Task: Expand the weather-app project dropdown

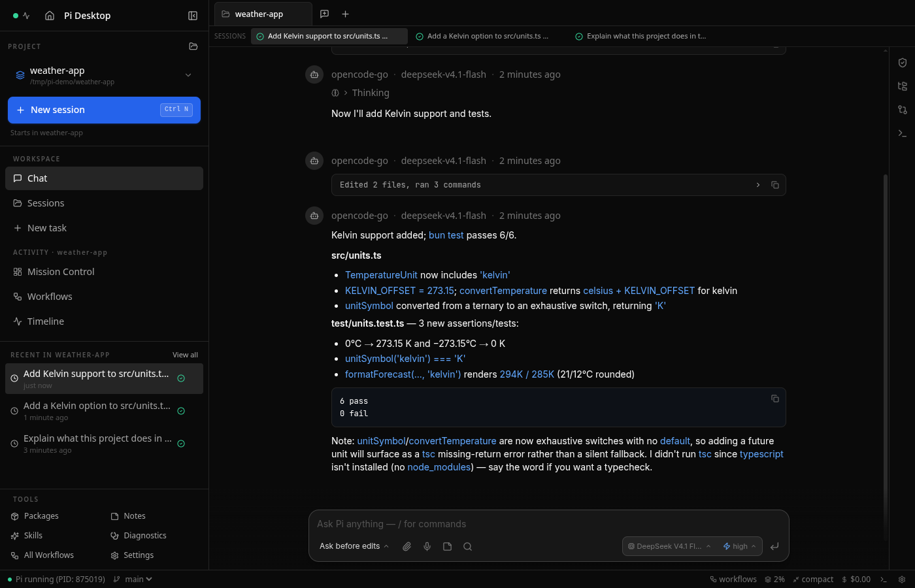Action: pyautogui.click(x=188, y=75)
